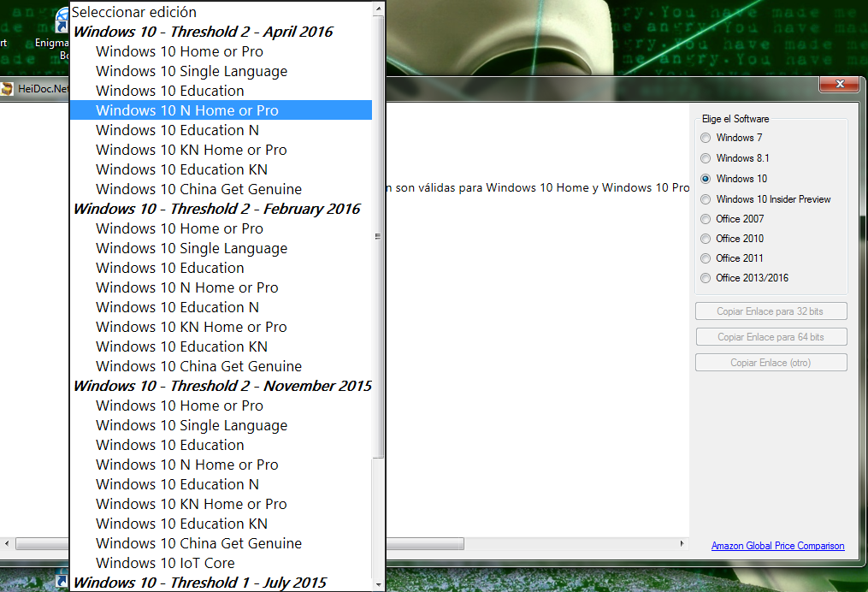Click the Copiar Enlace (otro) button
This screenshot has height=592, width=868.
coord(770,362)
